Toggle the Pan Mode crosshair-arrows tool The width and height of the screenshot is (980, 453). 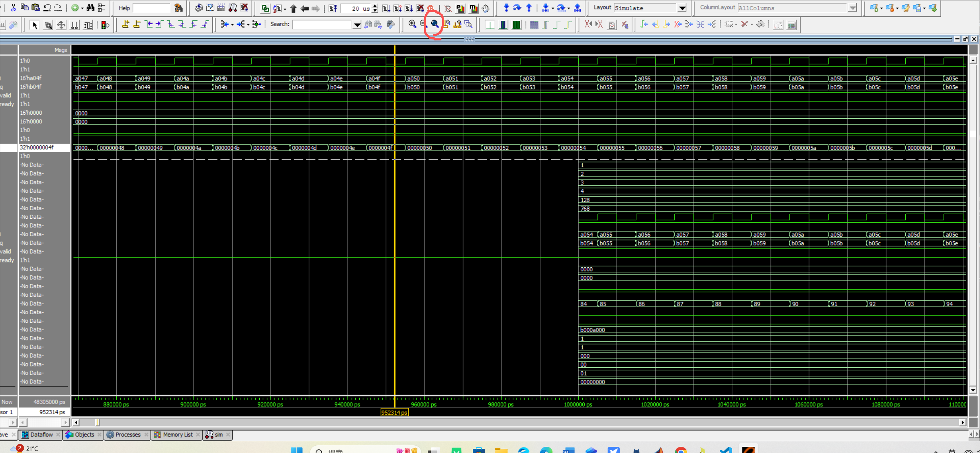point(61,25)
